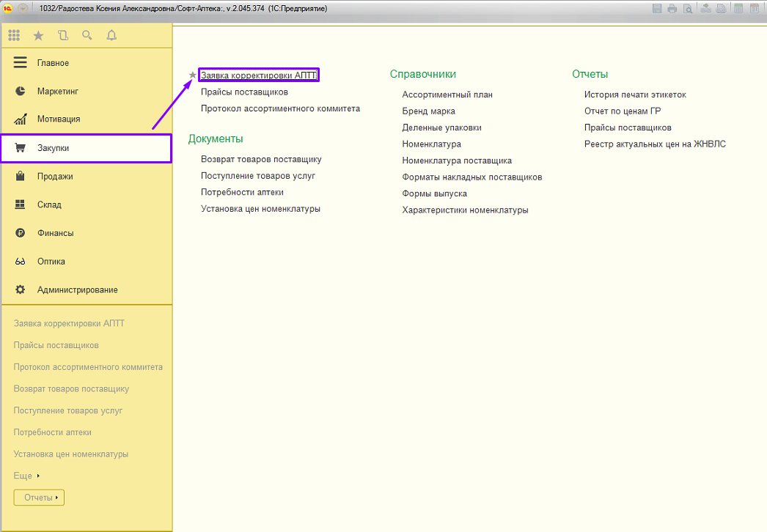Switch to the Склад section
Image resolution: width=767 pixels, height=532 pixels.
point(49,204)
